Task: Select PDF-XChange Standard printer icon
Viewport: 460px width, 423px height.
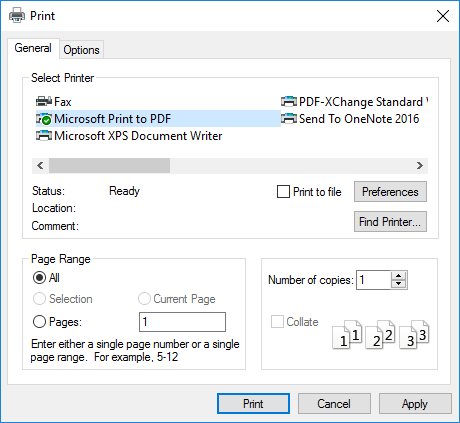Action: (289, 101)
